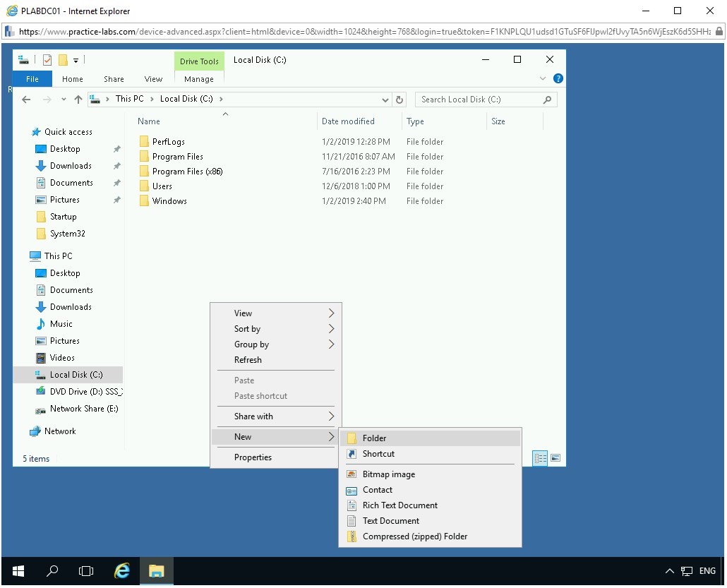The width and height of the screenshot is (727, 588).
Task: Click This PC in the address breadcrumb
Action: (x=129, y=99)
